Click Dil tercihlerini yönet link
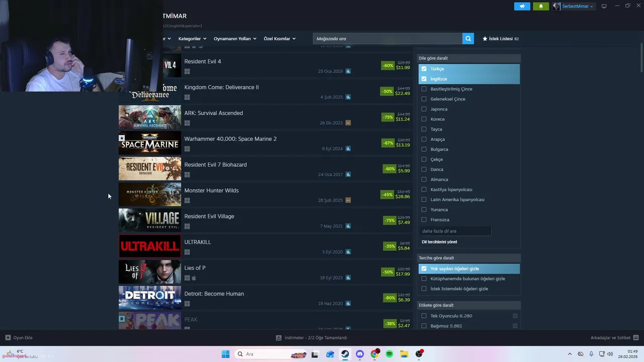This screenshot has height=362, width=644. tap(439, 242)
